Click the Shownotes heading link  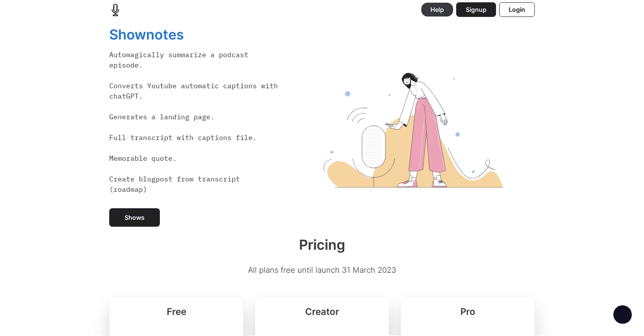pyautogui.click(x=146, y=35)
